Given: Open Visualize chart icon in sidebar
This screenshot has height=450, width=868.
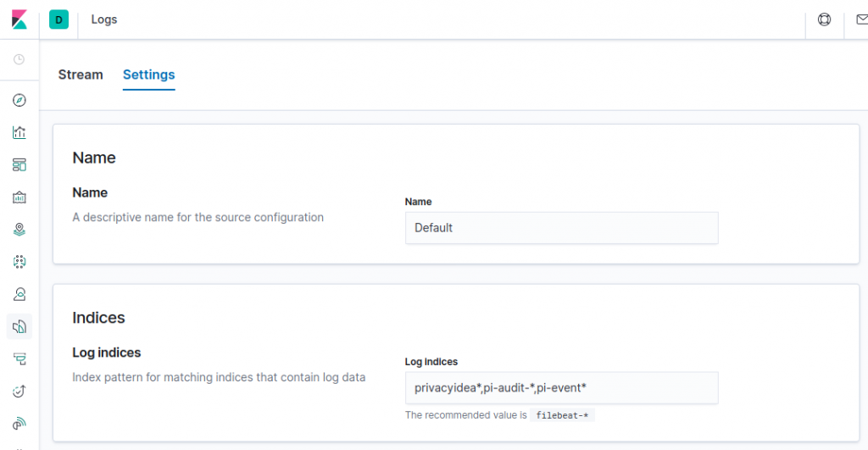Looking at the screenshot, I should click(19, 132).
